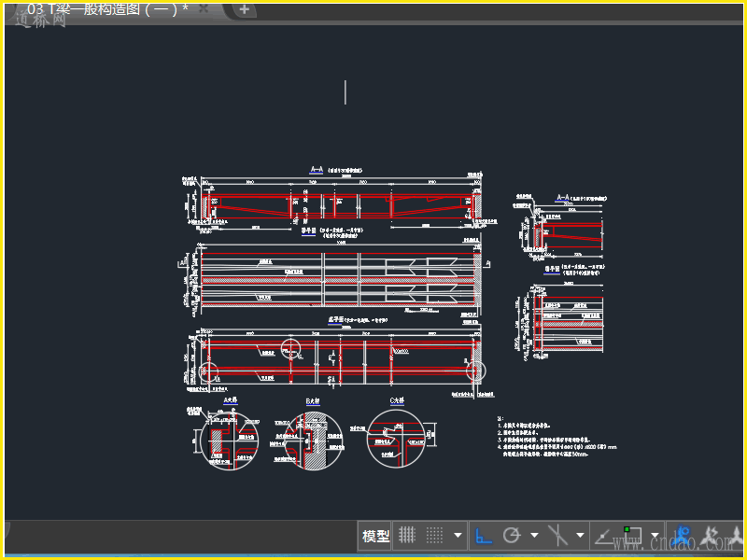Open object snap options dropdown arrow

pos(655,536)
